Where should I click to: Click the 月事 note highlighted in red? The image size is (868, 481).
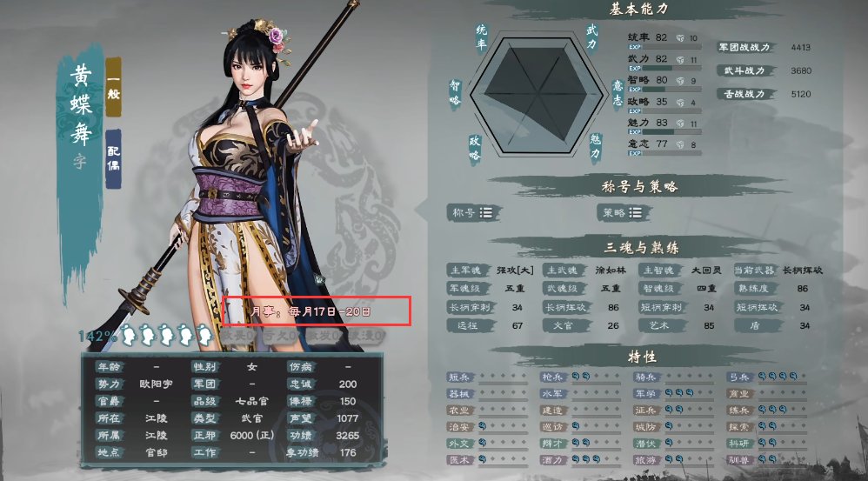click(316, 311)
